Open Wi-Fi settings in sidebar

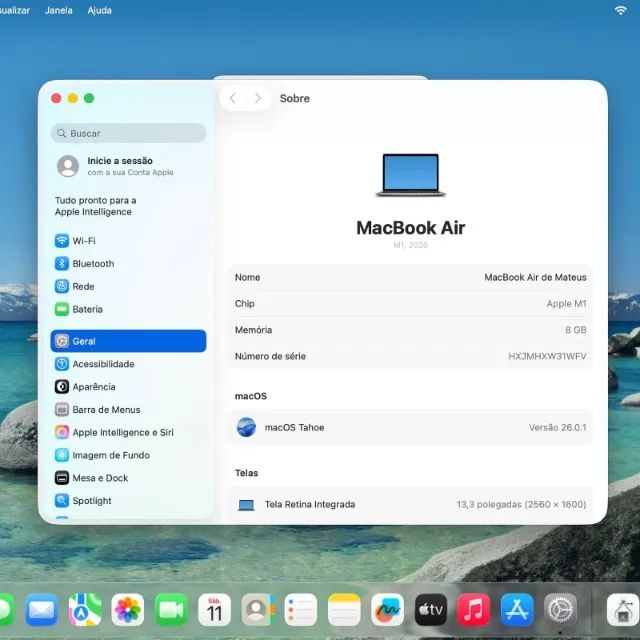128,240
